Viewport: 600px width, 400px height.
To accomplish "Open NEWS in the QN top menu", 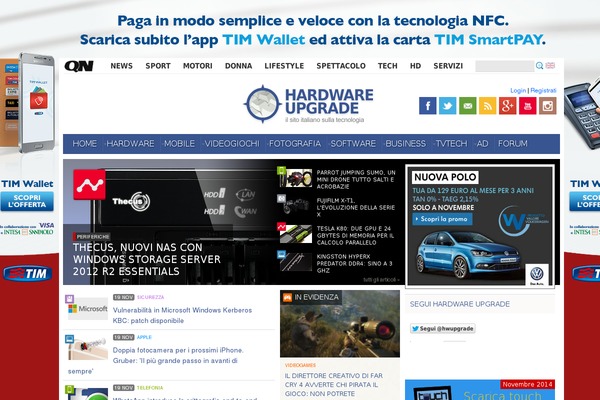I will [122, 66].
